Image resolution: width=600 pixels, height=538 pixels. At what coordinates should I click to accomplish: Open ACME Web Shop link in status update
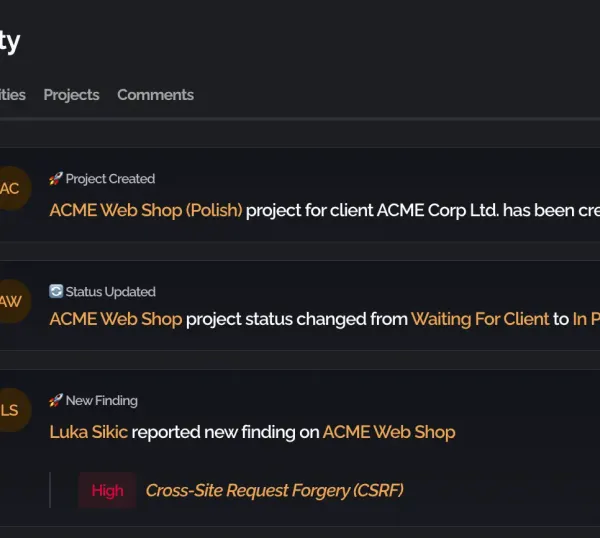[115, 319]
